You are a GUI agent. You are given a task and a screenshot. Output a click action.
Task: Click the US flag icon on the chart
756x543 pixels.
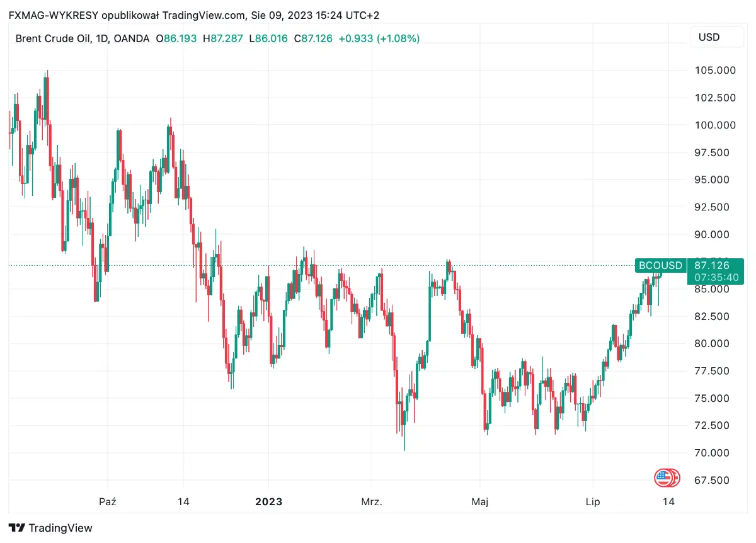click(667, 478)
